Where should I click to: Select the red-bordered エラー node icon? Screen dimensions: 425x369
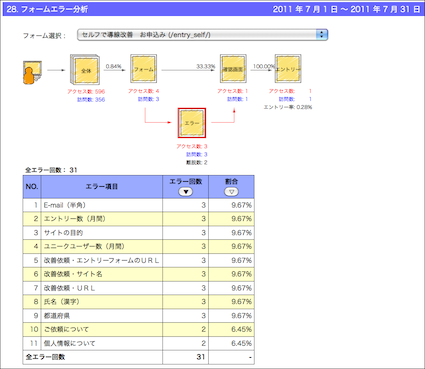[x=192, y=123]
